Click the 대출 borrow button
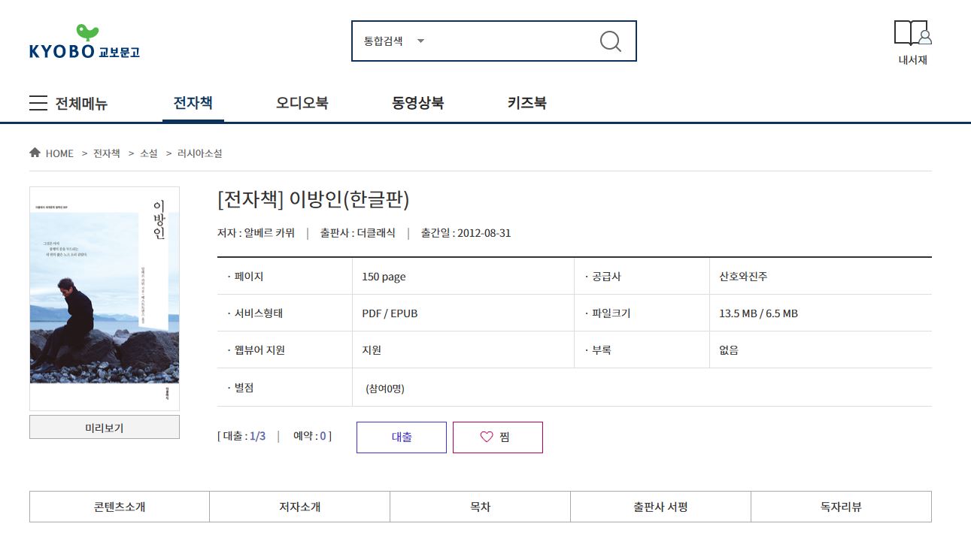The height and width of the screenshot is (560, 971). click(401, 437)
